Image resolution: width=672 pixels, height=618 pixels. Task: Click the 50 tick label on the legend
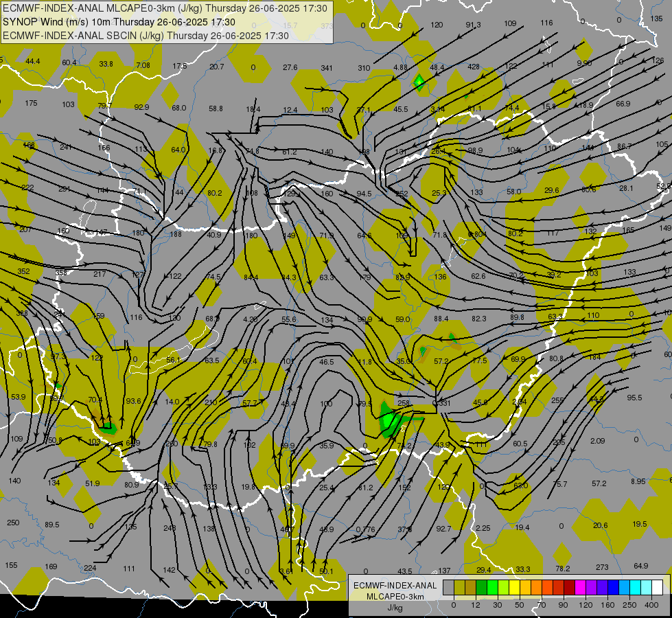520,605
